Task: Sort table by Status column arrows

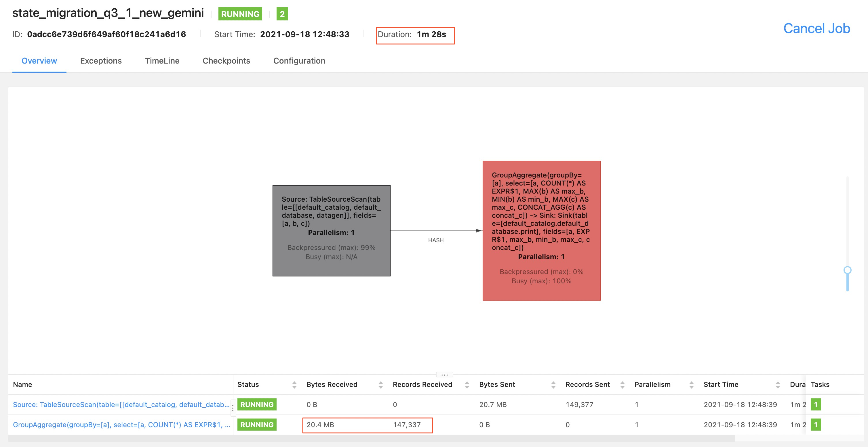Action: coord(294,385)
